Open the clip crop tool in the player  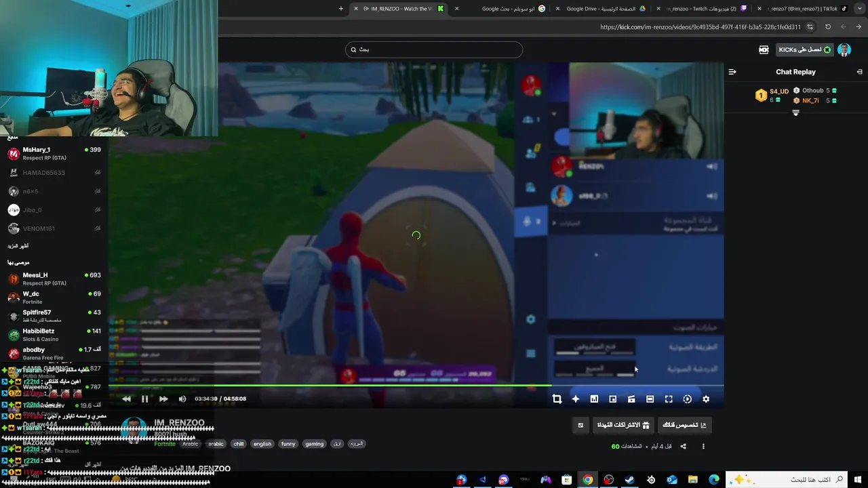click(557, 399)
